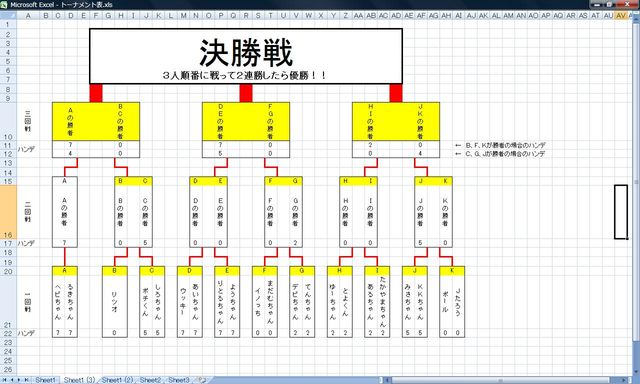Click the Select All corner of grid
Viewport: 640px width, 384px height.
click(x=8, y=16)
